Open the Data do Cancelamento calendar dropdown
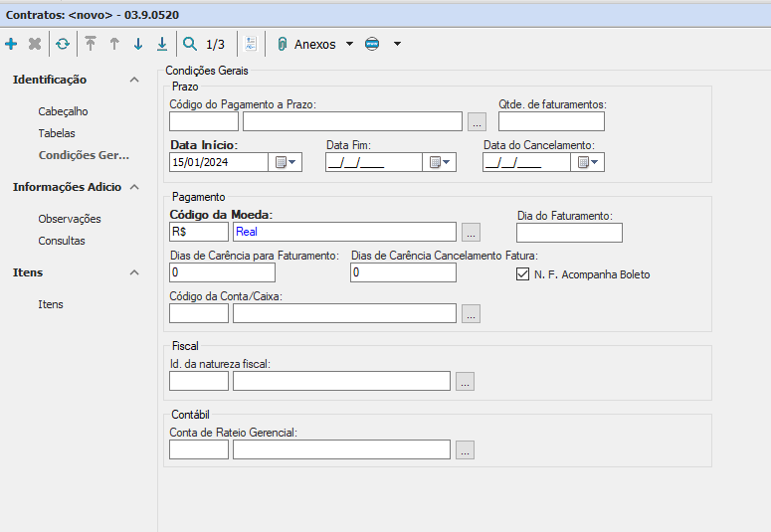The image size is (771, 532). pyautogui.click(x=589, y=162)
